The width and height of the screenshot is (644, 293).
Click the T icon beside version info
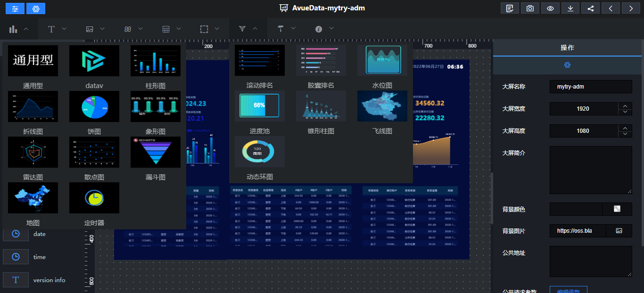click(16, 280)
